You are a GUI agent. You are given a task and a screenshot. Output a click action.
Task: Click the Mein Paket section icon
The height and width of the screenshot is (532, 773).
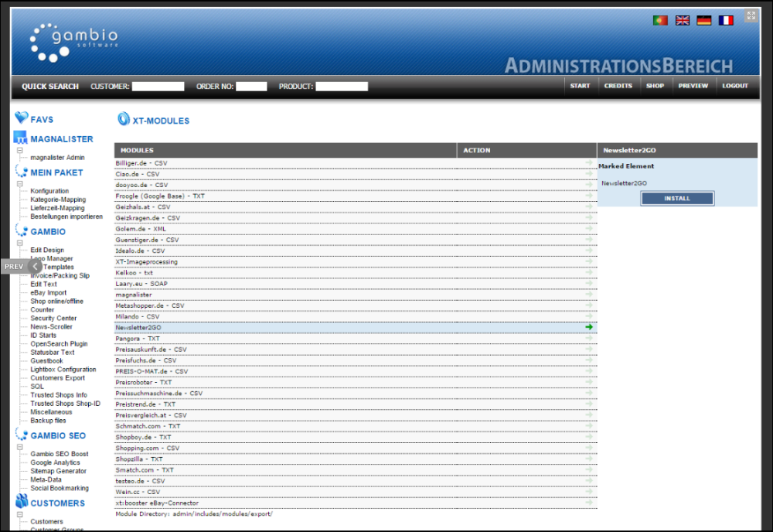point(21,171)
